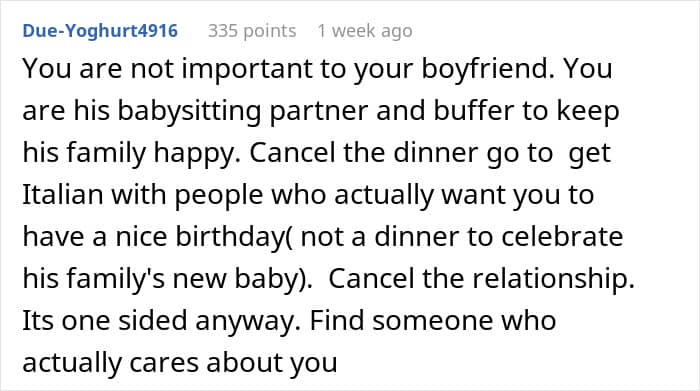Click the phrase Its one sided anyway

161,321
